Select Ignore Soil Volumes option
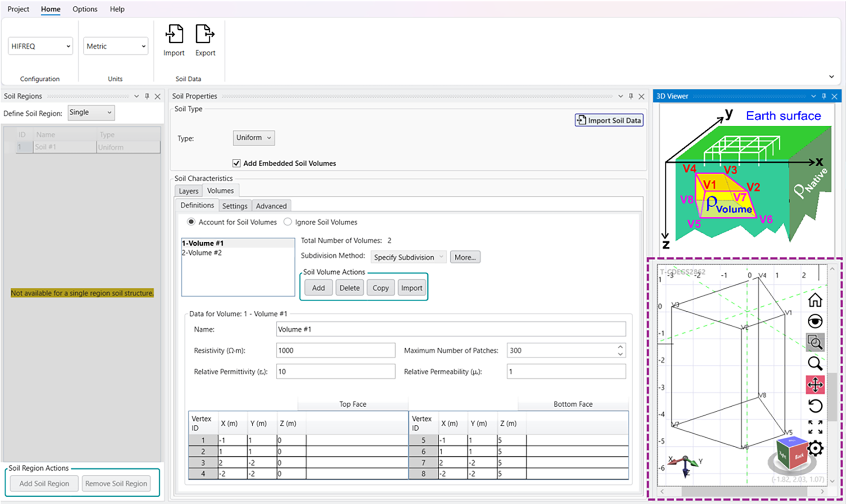Screen dimensions: 846x504 click(x=288, y=222)
